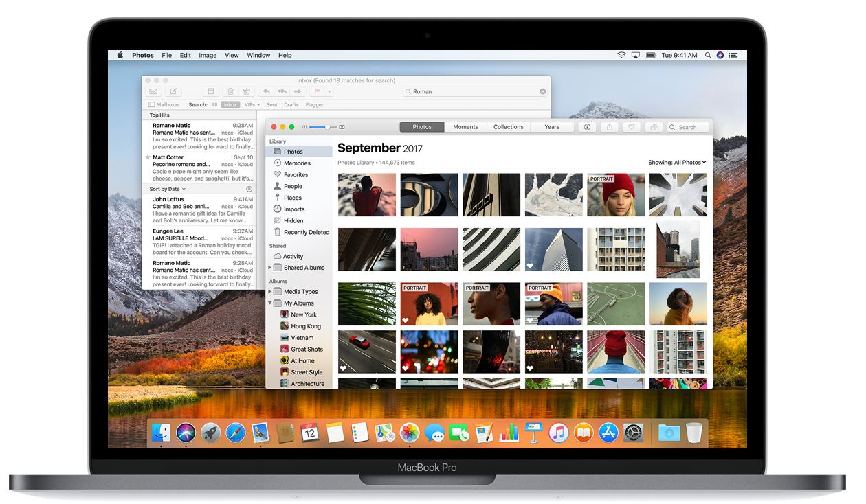Reply All using the double-arrow Mail button

(x=282, y=91)
